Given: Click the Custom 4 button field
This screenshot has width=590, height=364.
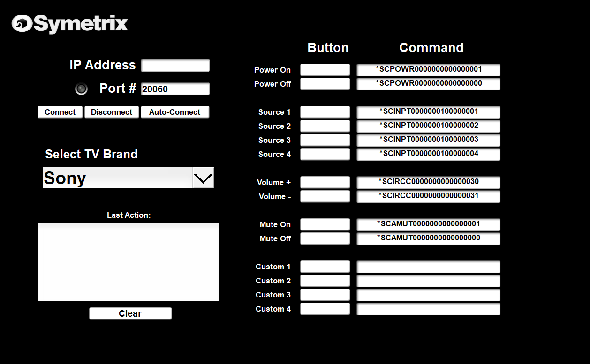Looking at the screenshot, I should pos(325,309).
